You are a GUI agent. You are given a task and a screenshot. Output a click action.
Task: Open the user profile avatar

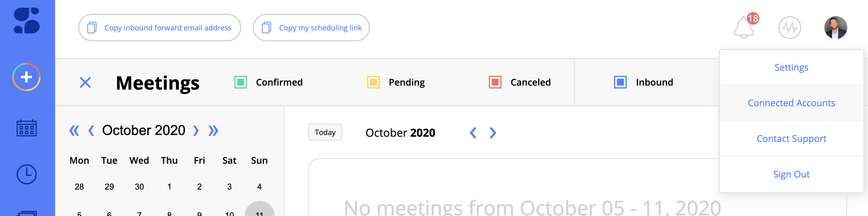pyautogui.click(x=835, y=28)
